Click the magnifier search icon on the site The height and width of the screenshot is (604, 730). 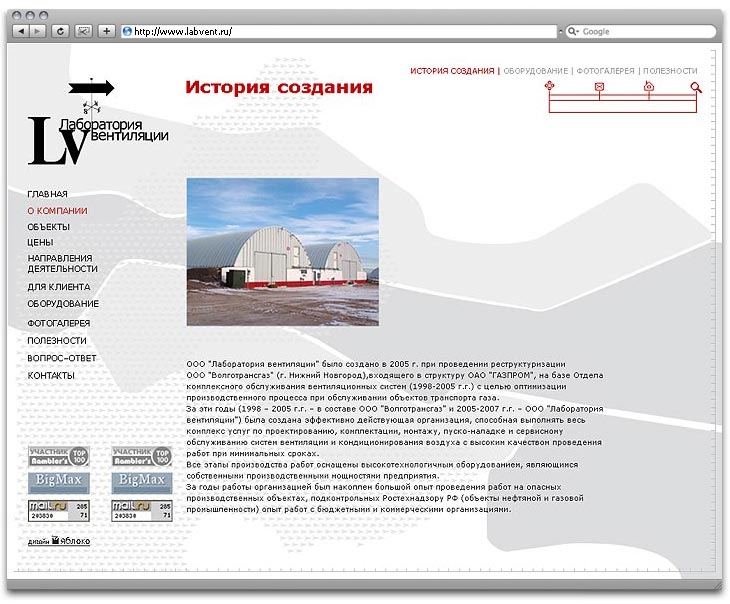coord(696,87)
